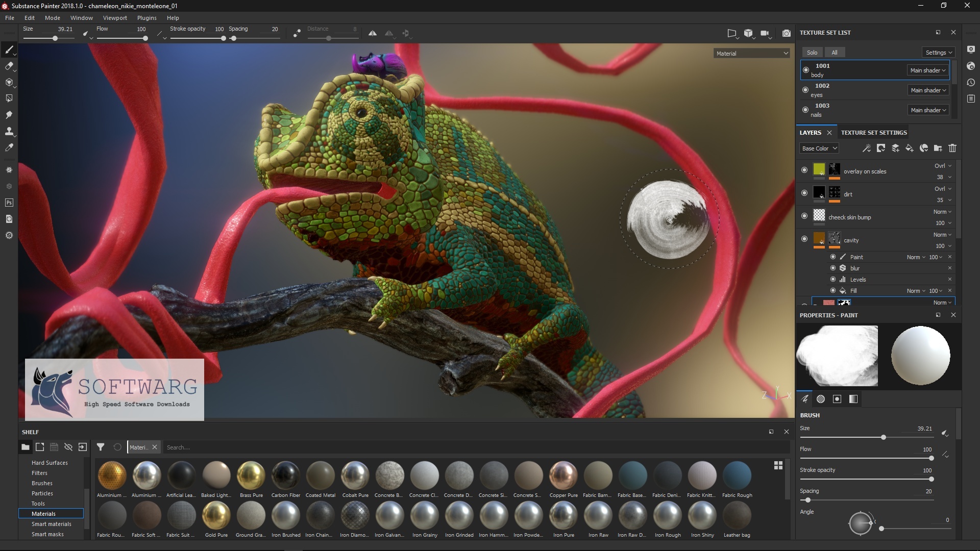Switch to 3D view cube icon
980x551 pixels.
click(748, 33)
